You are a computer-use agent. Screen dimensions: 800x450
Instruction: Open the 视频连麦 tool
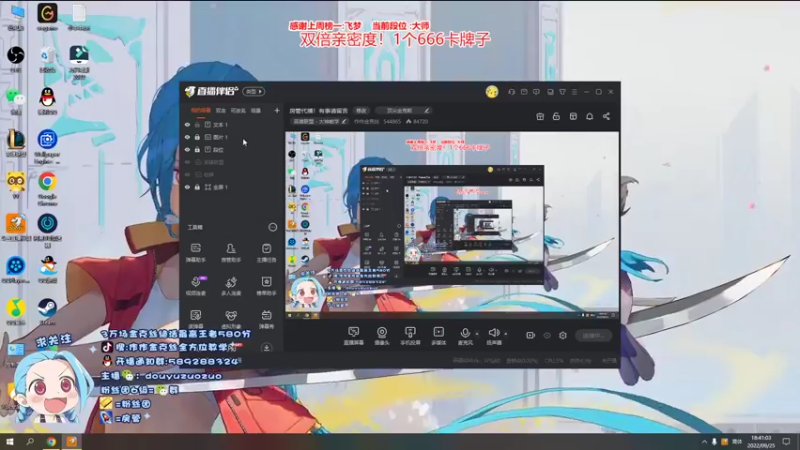(196, 286)
